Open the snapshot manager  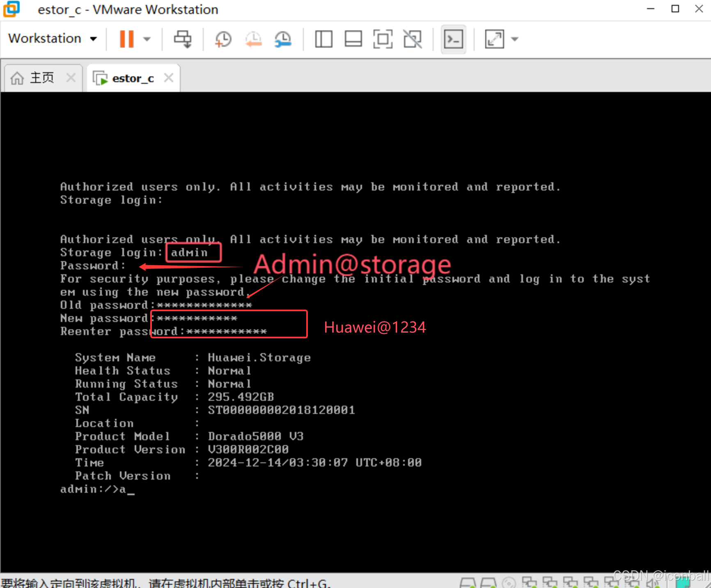[283, 39]
